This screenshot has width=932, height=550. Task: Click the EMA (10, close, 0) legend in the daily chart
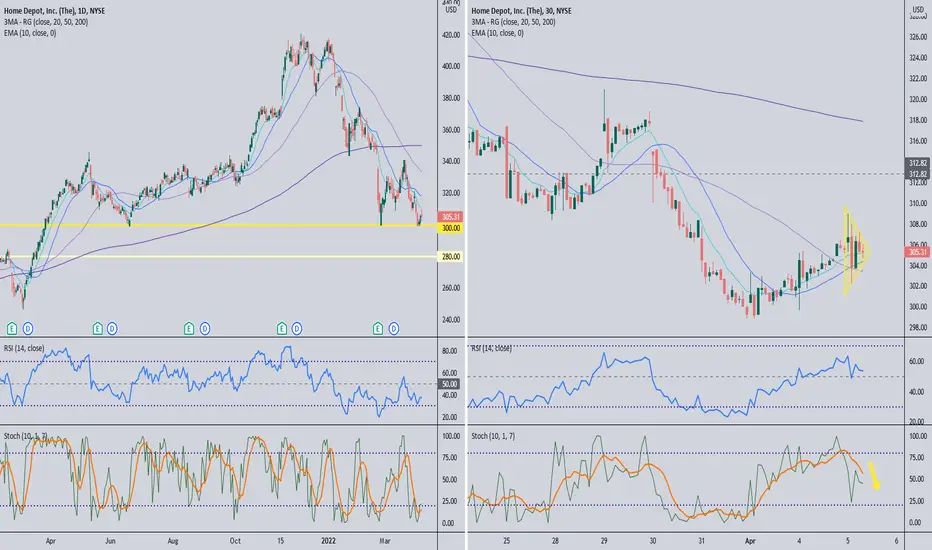point(30,33)
